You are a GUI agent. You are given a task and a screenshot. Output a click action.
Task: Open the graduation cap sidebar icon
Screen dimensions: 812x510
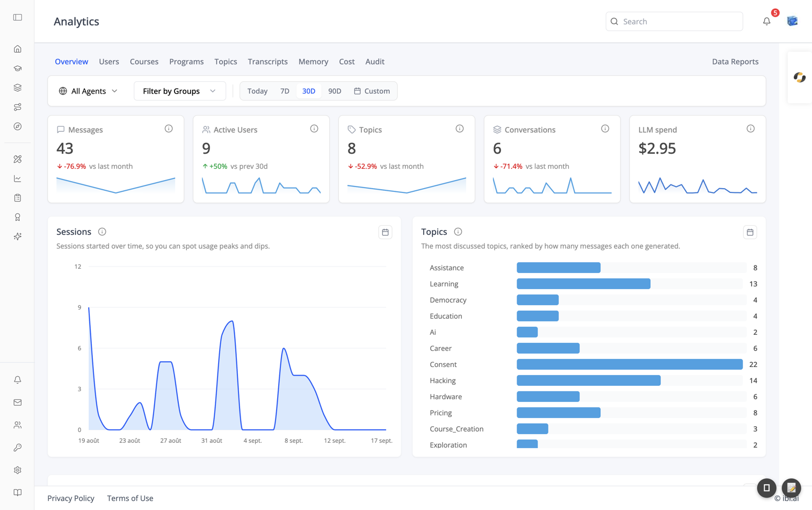coord(18,68)
